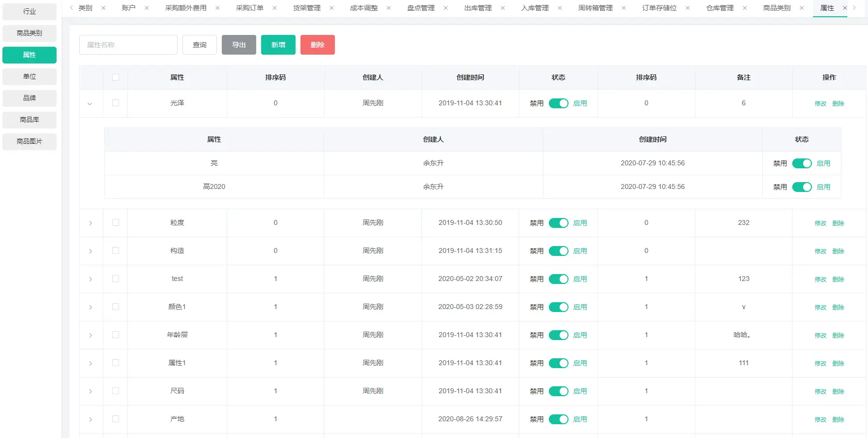Close the 成本调整 tab
The image size is (868, 438).
389,8
